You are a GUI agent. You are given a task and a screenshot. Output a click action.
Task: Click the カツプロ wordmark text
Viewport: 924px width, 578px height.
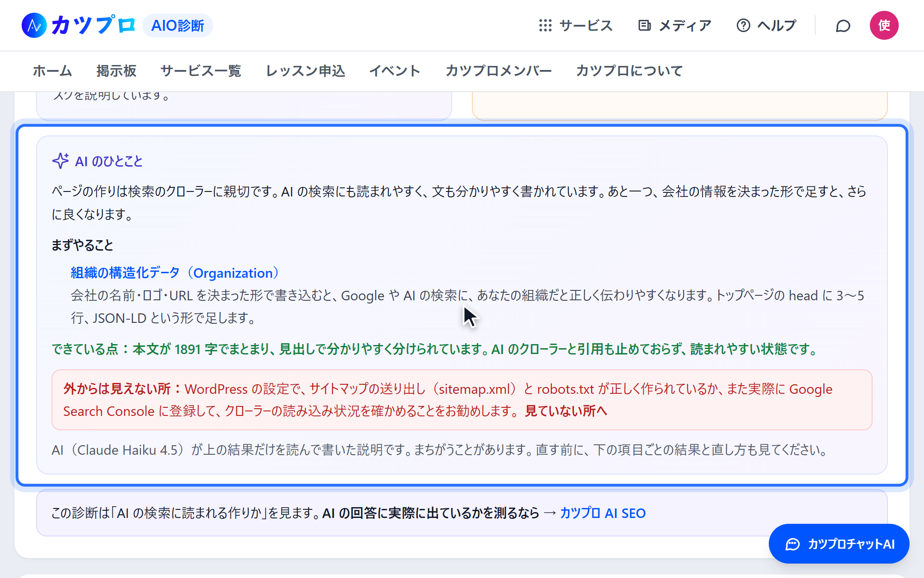click(x=93, y=25)
